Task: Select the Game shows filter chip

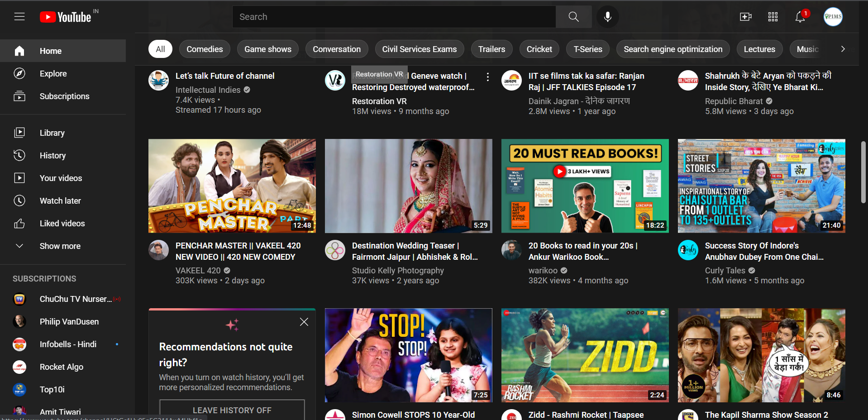Action: [268, 49]
